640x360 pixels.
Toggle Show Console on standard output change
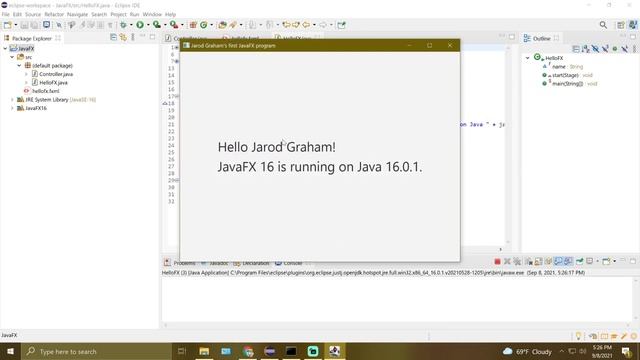point(558,261)
